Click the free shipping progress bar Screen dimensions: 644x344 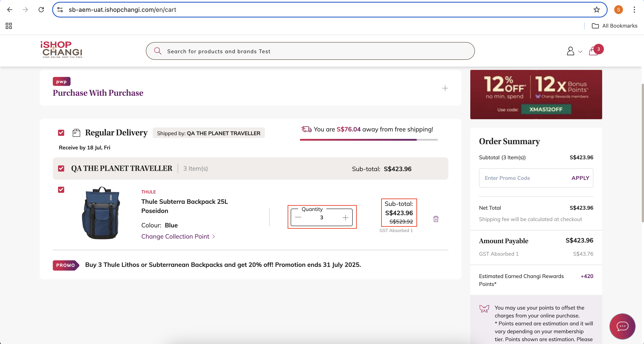[x=369, y=140]
